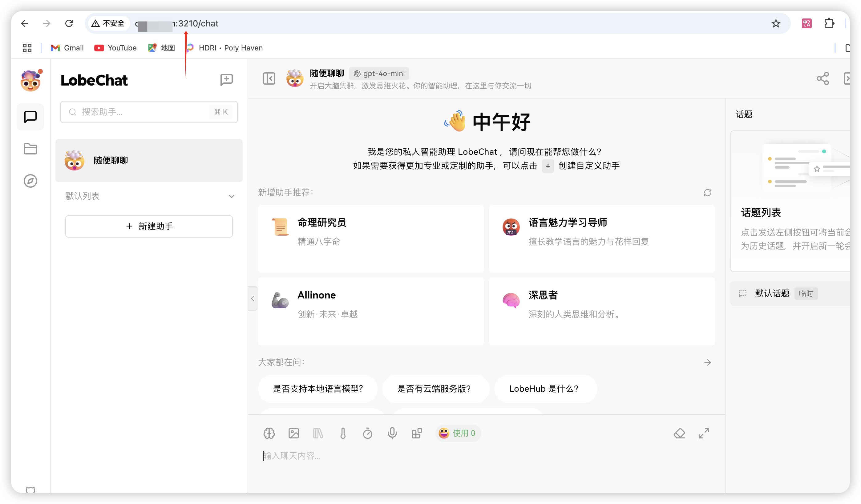
Task: Open the Gmail bookmark
Action: pyautogui.click(x=67, y=48)
